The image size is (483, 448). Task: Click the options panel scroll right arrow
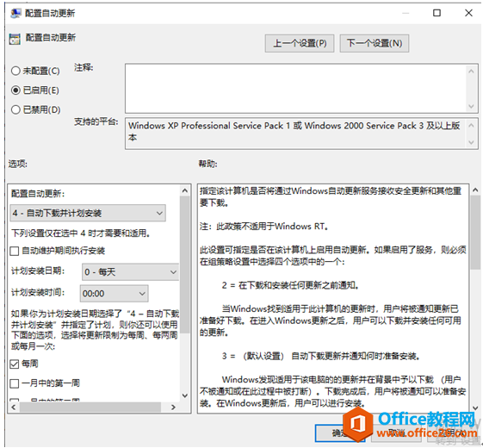[173, 407]
